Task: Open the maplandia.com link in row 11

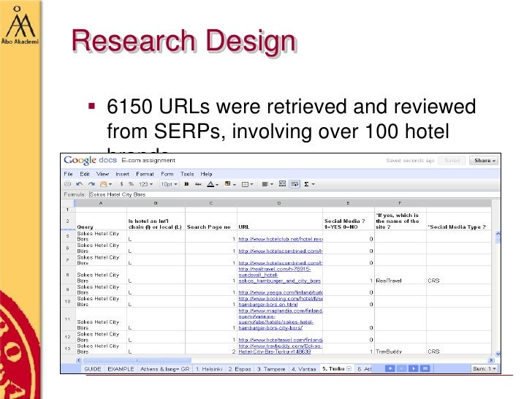Action: click(281, 319)
